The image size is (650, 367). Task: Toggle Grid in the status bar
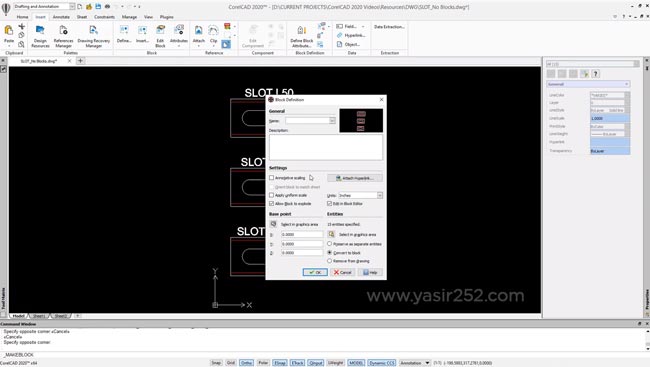[x=231, y=363]
